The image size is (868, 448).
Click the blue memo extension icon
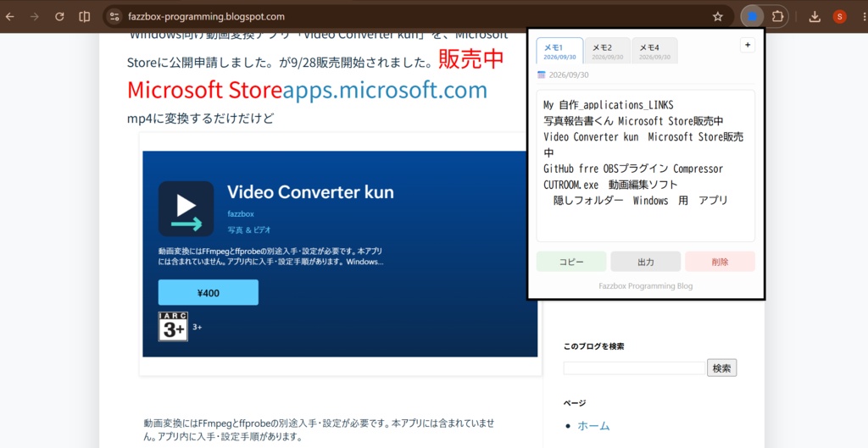pyautogui.click(x=753, y=17)
